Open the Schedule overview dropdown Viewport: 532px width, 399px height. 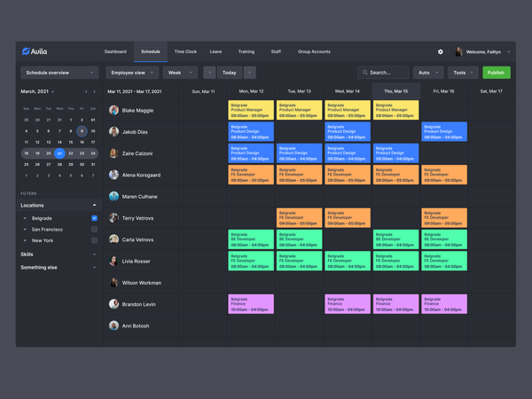59,73
